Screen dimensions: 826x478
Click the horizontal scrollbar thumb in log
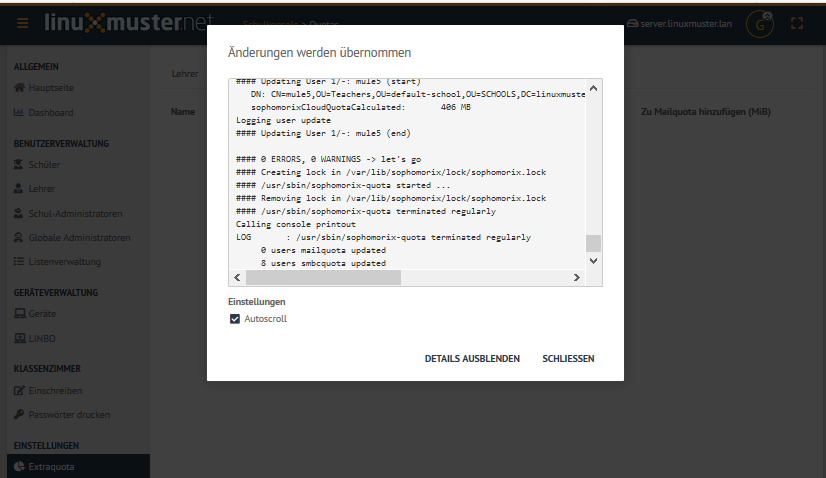pos(323,278)
